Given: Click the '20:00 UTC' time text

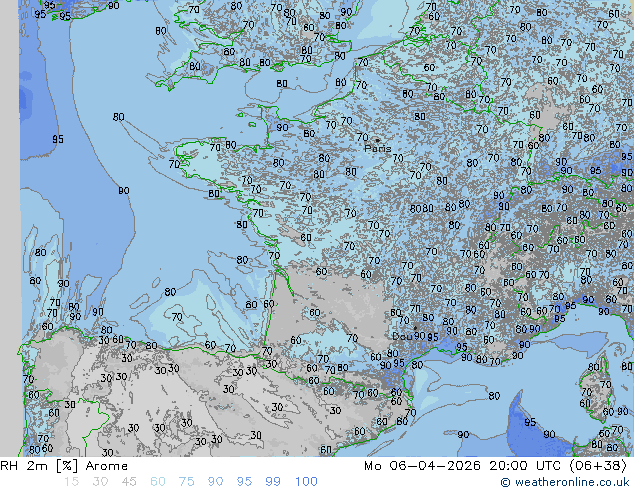Looking at the screenshot, I should (x=525, y=466).
